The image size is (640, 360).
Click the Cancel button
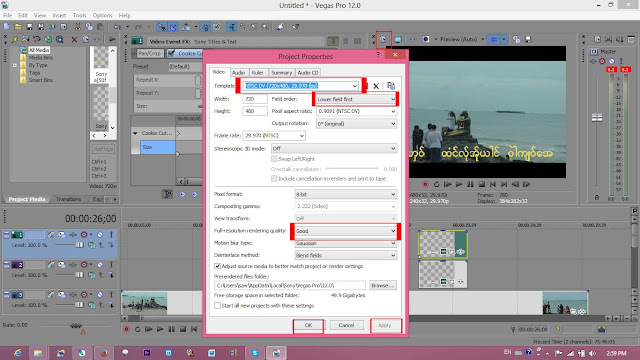click(x=346, y=325)
